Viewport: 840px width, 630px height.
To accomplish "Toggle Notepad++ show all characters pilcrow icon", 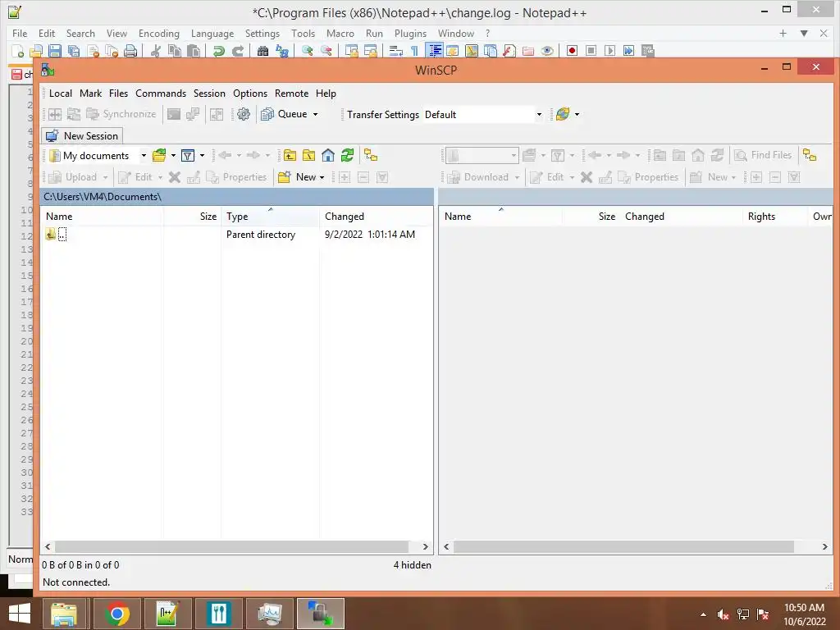I will point(414,51).
